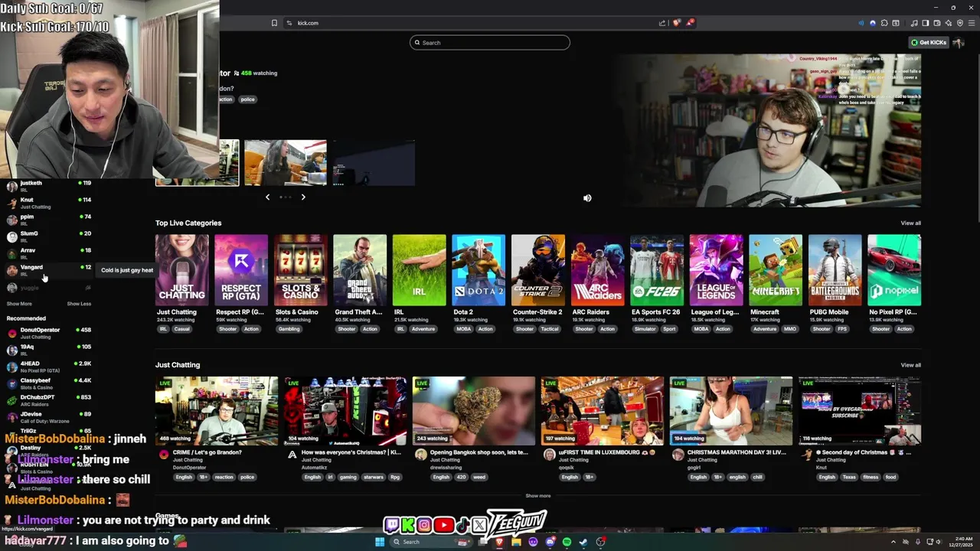The height and width of the screenshot is (551, 980).
Task: Open Brave Leo AI sparkle icon
Action: point(949,23)
